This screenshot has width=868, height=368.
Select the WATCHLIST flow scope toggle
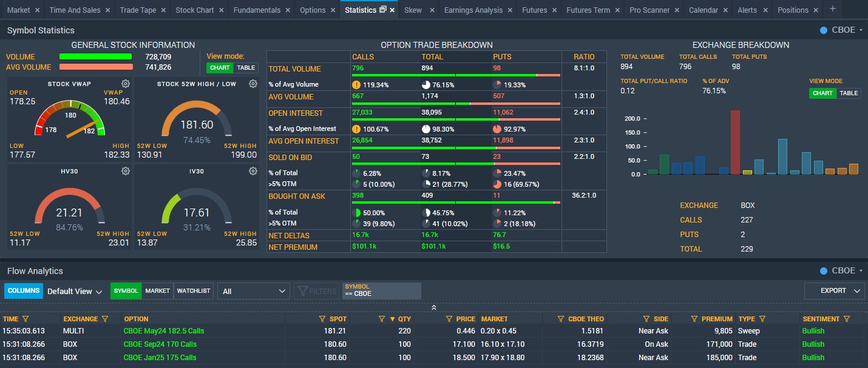click(194, 291)
